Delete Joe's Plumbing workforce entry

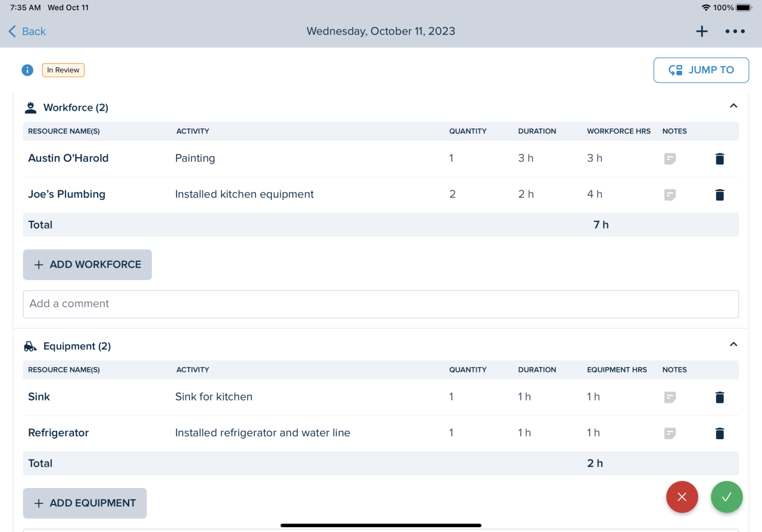(719, 195)
